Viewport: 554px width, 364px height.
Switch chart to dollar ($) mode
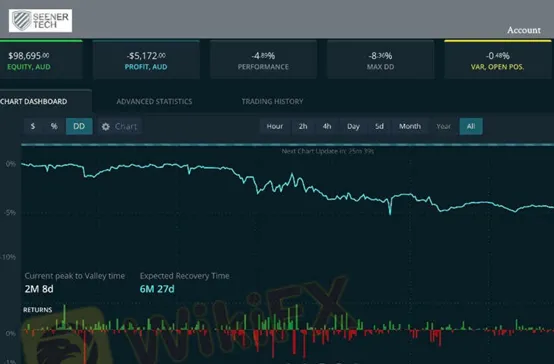pyautogui.click(x=33, y=126)
